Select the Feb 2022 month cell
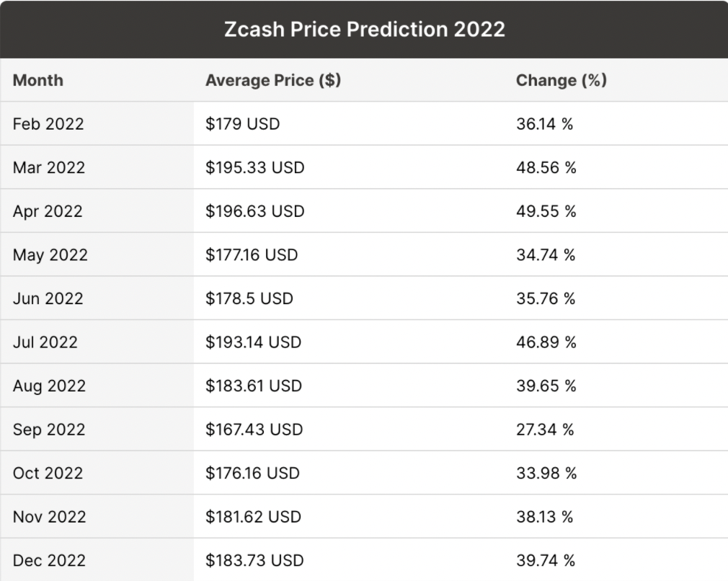 [48, 124]
